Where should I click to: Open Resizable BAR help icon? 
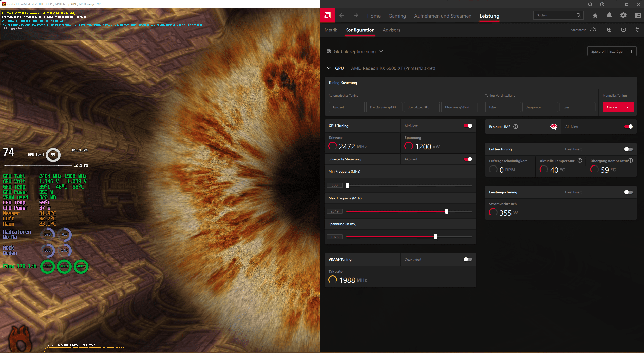[x=516, y=127]
